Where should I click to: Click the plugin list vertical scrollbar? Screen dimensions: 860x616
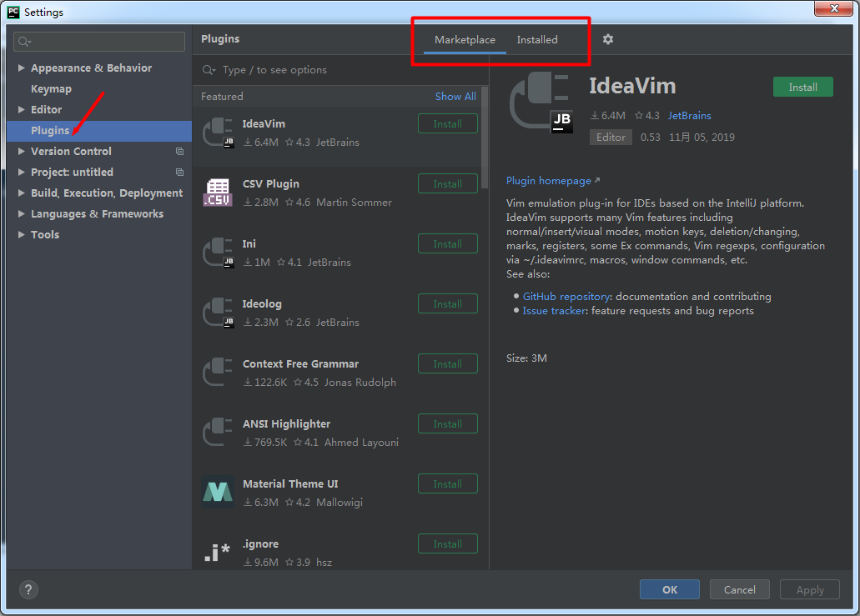485,138
